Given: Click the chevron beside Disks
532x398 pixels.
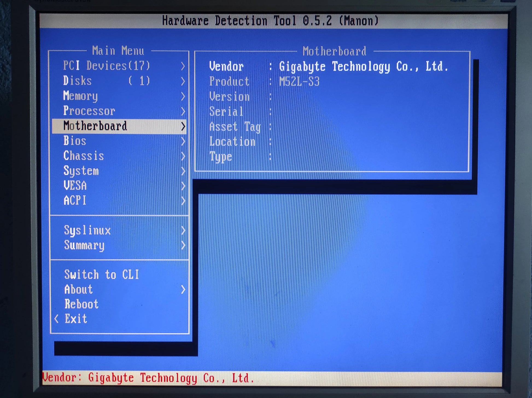Looking at the screenshot, I should 183,81.
